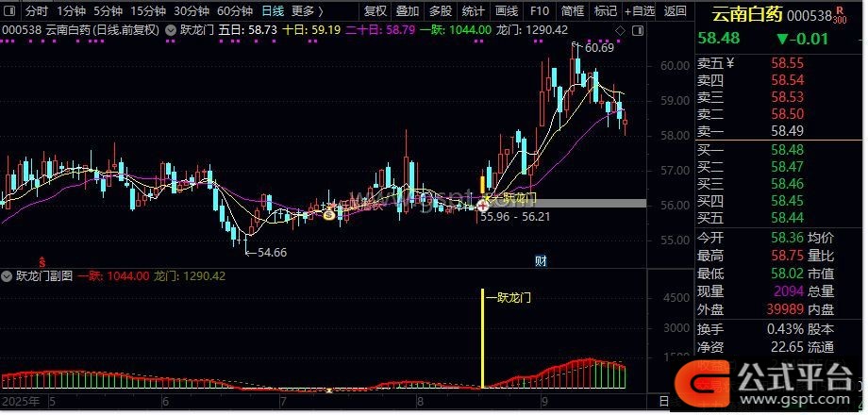Click the 云南白药 stock name in quote panel
The image size is (868, 415).
point(746,14)
